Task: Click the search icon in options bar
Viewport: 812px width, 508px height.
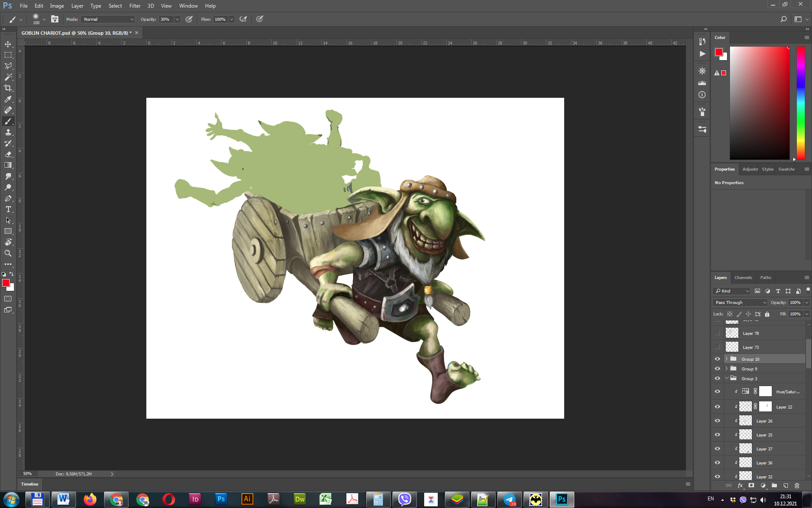Action: click(x=783, y=19)
